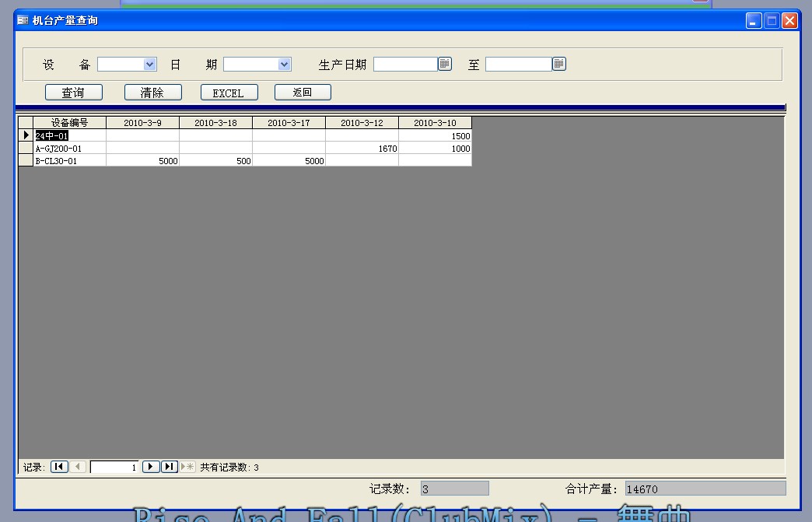
Task: Select the A-GJ200-01 device cell
Action: point(69,148)
